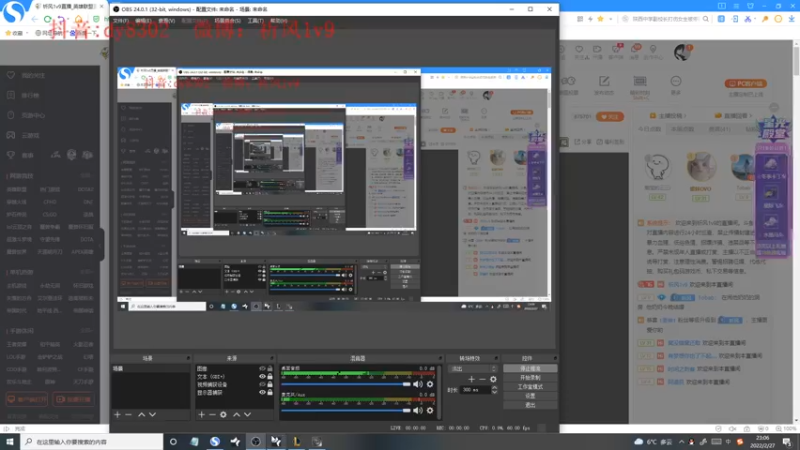Image resolution: width=800 pixels, height=450 pixels.
Task: Click the orange 关注 follow button on webpage
Action: [610, 117]
